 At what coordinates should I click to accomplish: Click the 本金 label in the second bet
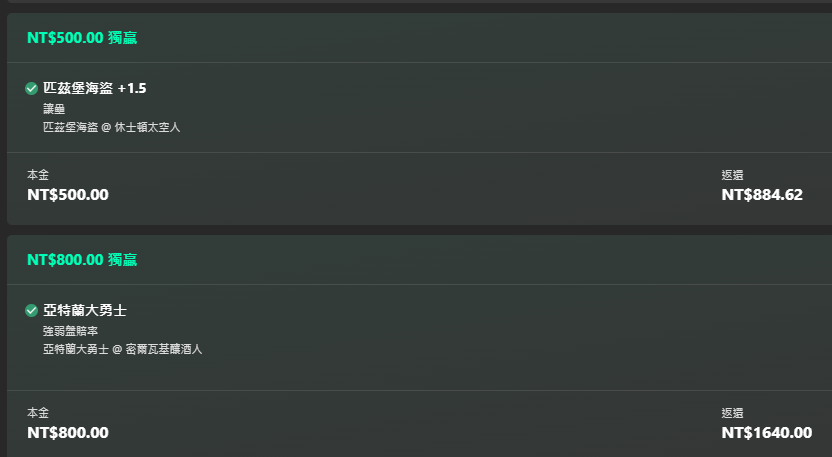[38, 412]
